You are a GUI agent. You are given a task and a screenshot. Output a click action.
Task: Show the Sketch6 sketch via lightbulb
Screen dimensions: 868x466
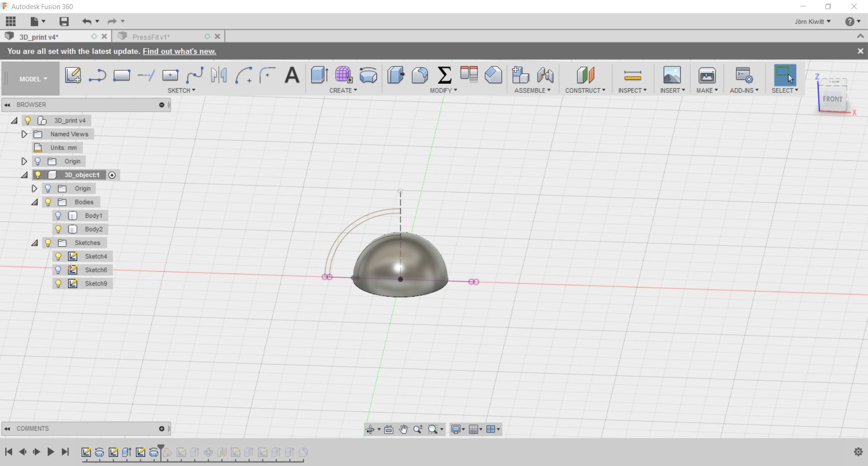coord(58,270)
